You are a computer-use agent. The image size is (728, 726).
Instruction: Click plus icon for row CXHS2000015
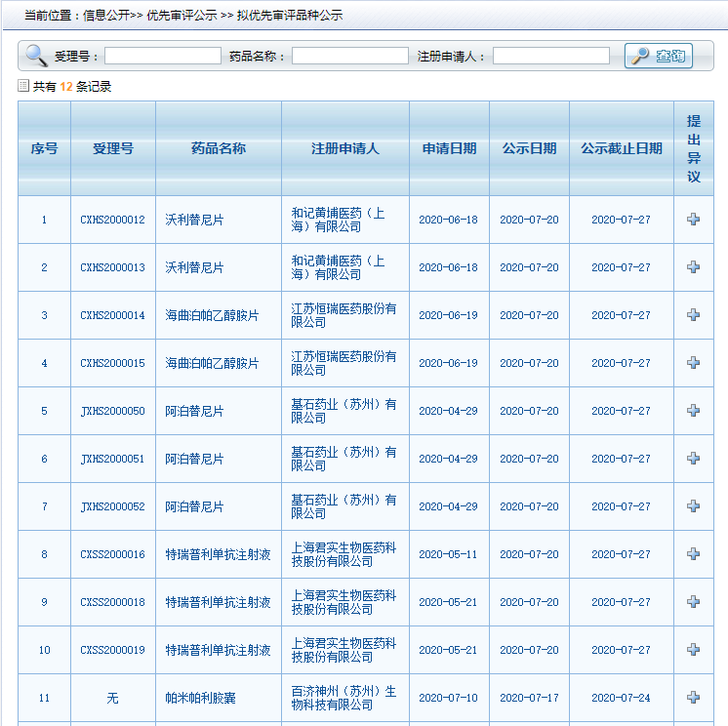(693, 363)
